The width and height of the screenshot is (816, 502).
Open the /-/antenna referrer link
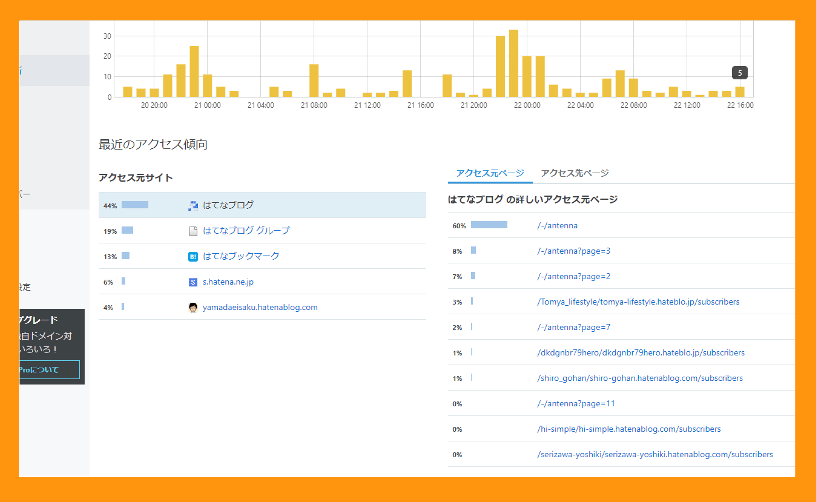[557, 225]
